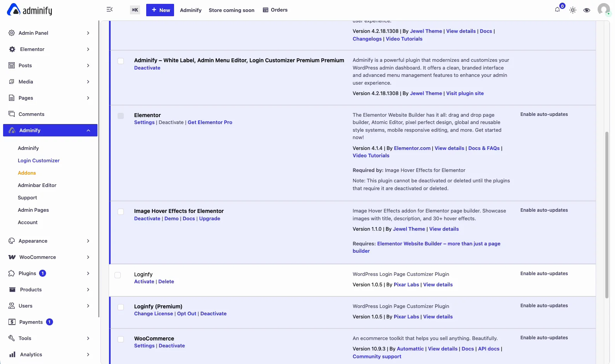
Task: Expand the Pages submenu chevron
Action: click(88, 98)
